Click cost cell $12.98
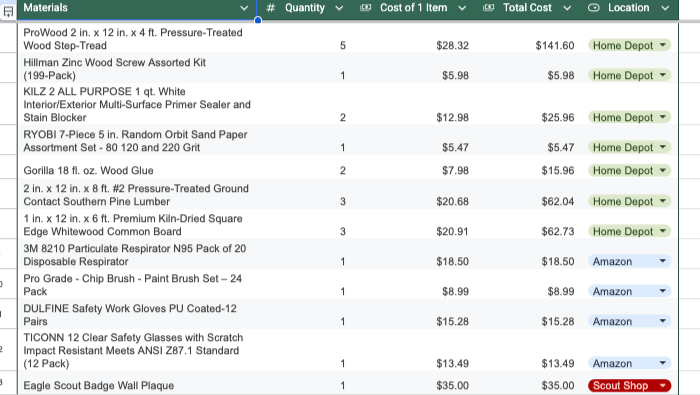Screen dimensions: 700x395 click(452, 117)
